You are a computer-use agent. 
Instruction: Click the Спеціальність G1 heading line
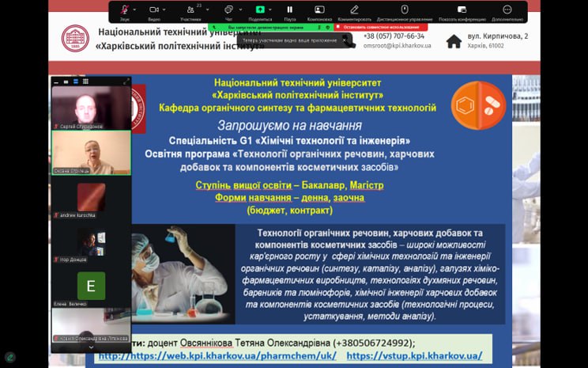click(289, 141)
